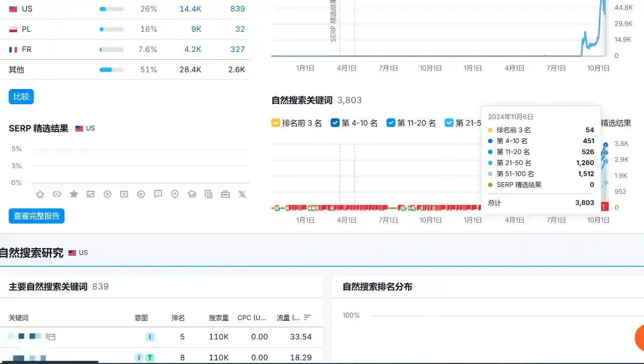Click the 排名 column header to sort
644x364 pixels.
click(178, 317)
